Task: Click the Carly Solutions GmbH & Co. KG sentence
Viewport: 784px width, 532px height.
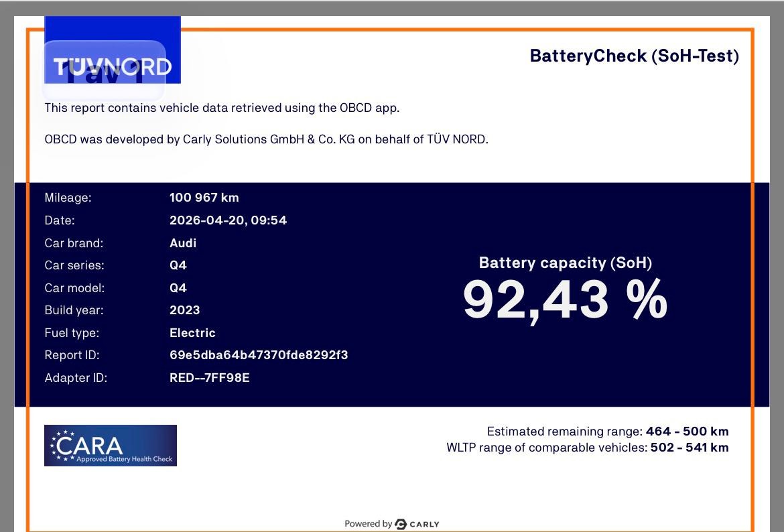Action: (266, 140)
